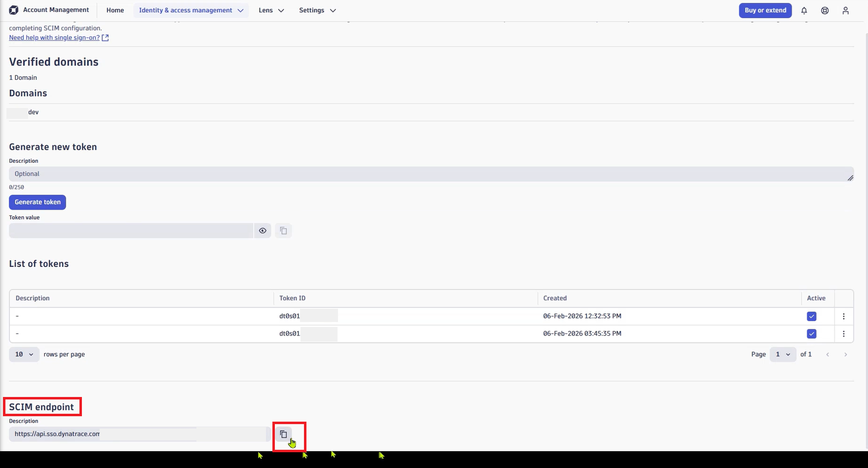Click the SCIM endpoint URL field

click(139, 434)
